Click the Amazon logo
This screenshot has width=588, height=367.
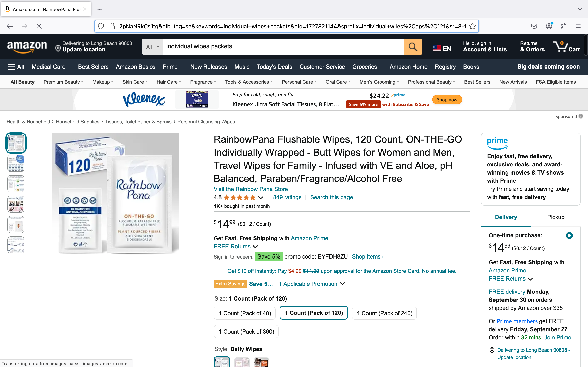[x=27, y=47]
